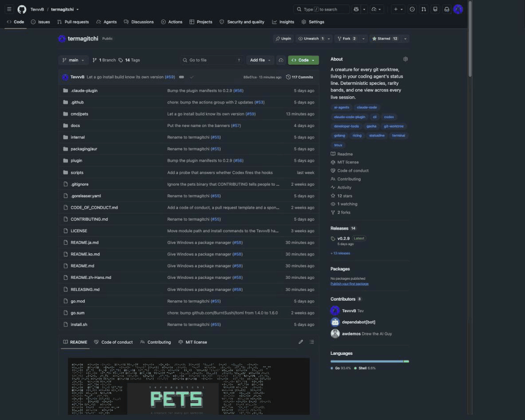Click the Type / to search box
Image resolution: width=525 pixels, height=420 pixels.
321,9
